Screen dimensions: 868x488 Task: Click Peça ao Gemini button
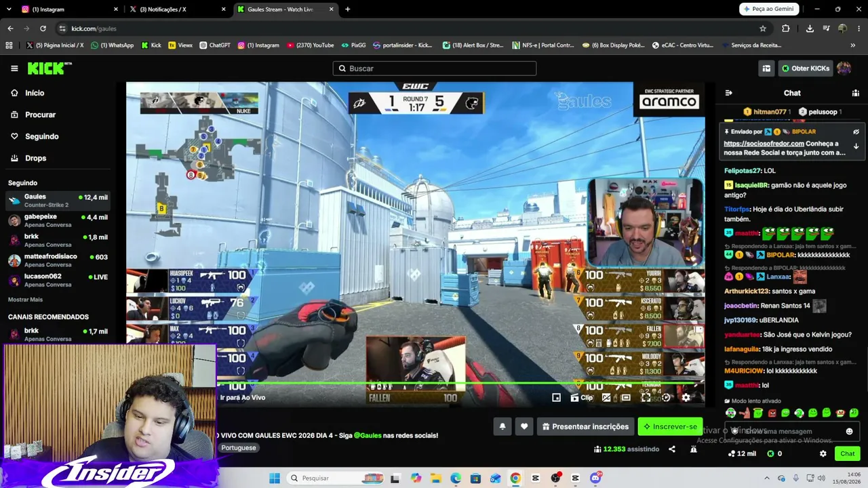coord(768,9)
